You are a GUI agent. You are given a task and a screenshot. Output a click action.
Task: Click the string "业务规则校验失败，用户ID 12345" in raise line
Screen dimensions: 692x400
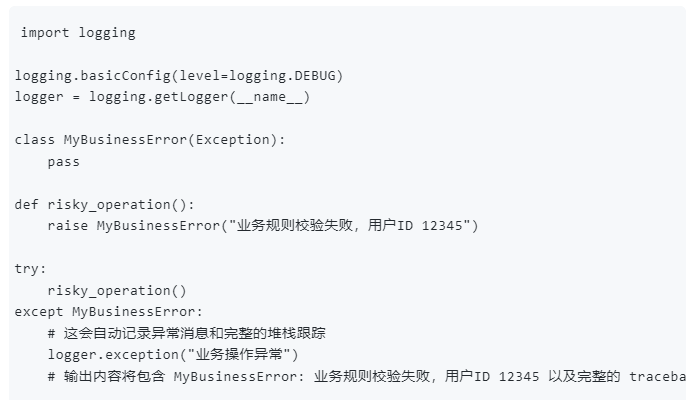(x=350, y=225)
